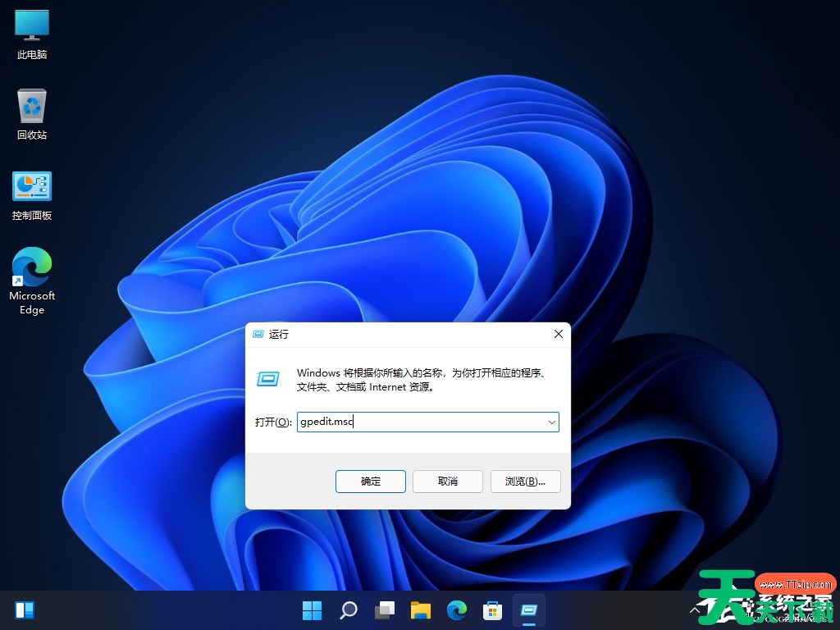Open the gpedit.msc history dropdown arrow

click(551, 422)
